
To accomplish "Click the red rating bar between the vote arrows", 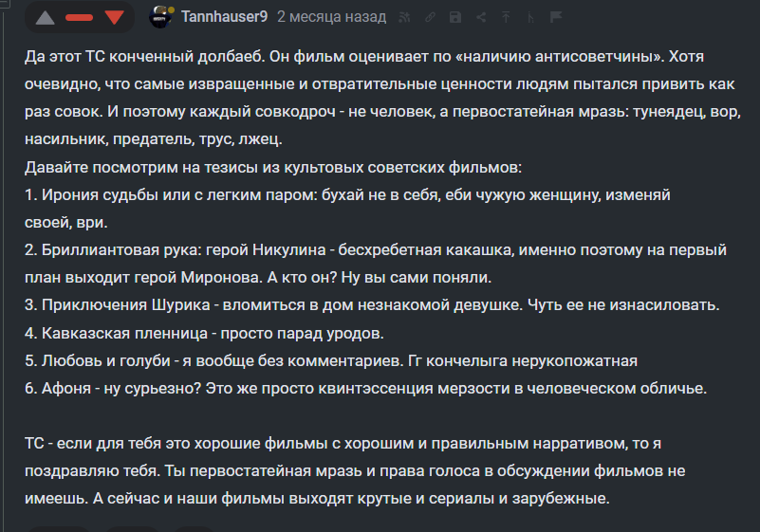I will click(79, 18).
